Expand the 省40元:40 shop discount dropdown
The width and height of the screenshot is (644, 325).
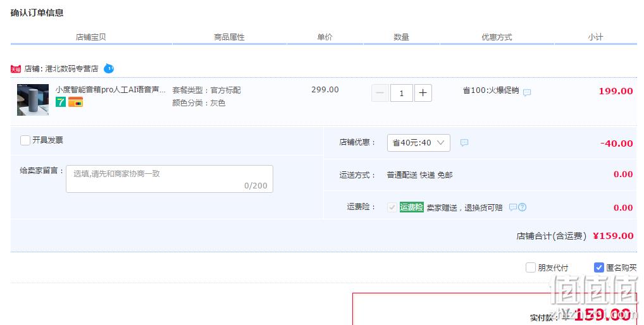[x=419, y=143]
